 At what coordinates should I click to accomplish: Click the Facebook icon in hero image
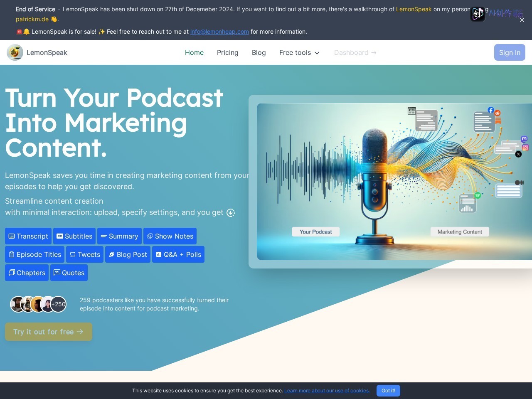(491, 110)
